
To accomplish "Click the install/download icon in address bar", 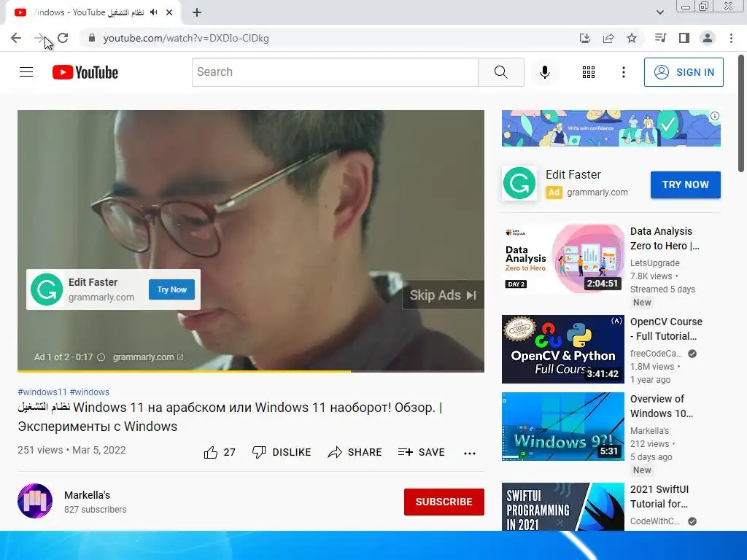I will pyautogui.click(x=585, y=38).
